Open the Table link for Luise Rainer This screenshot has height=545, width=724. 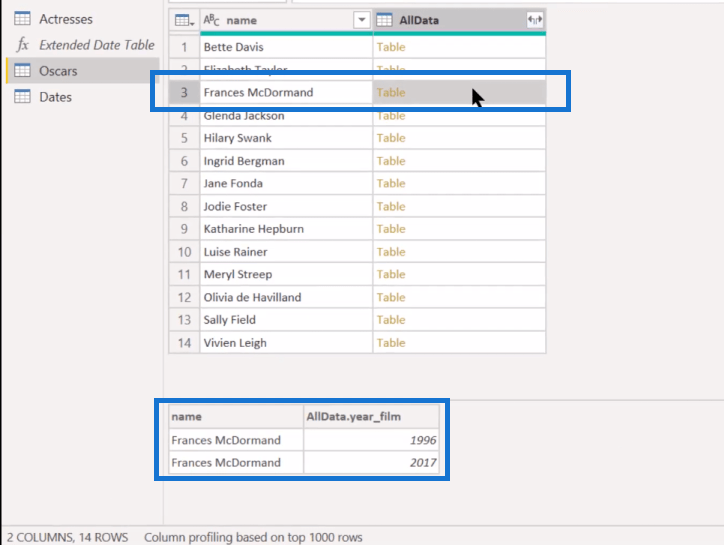click(391, 252)
